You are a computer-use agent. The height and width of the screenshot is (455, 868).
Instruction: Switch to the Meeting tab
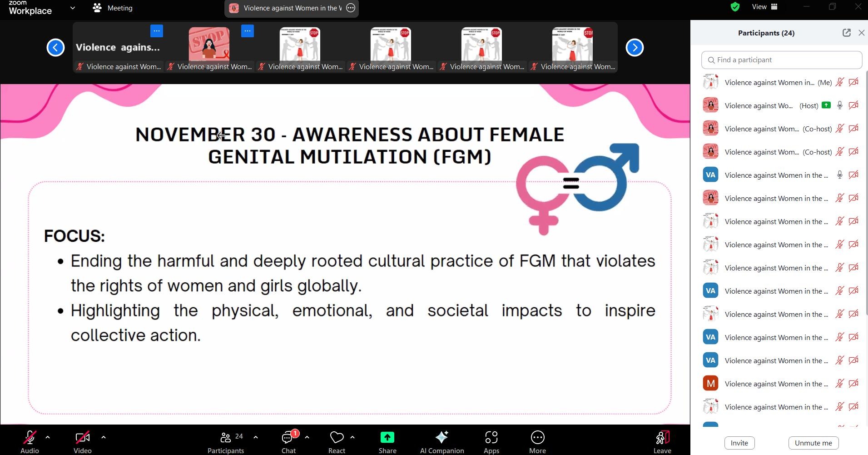[x=112, y=8]
